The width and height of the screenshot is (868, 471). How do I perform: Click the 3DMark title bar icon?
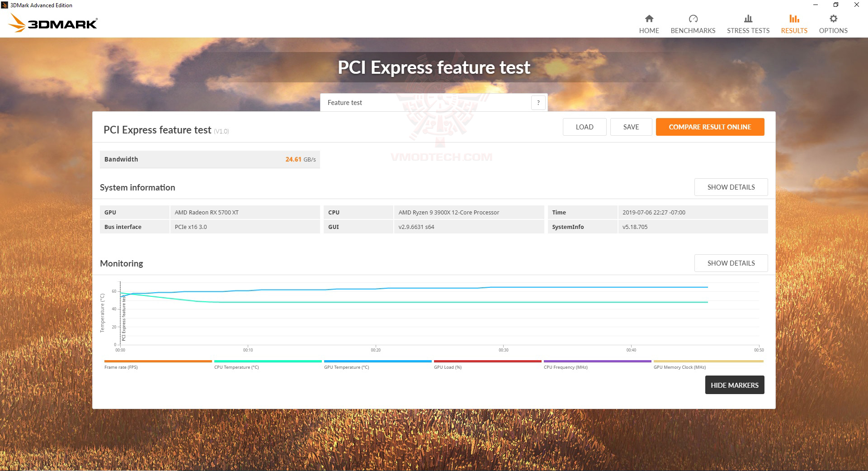tap(5, 5)
